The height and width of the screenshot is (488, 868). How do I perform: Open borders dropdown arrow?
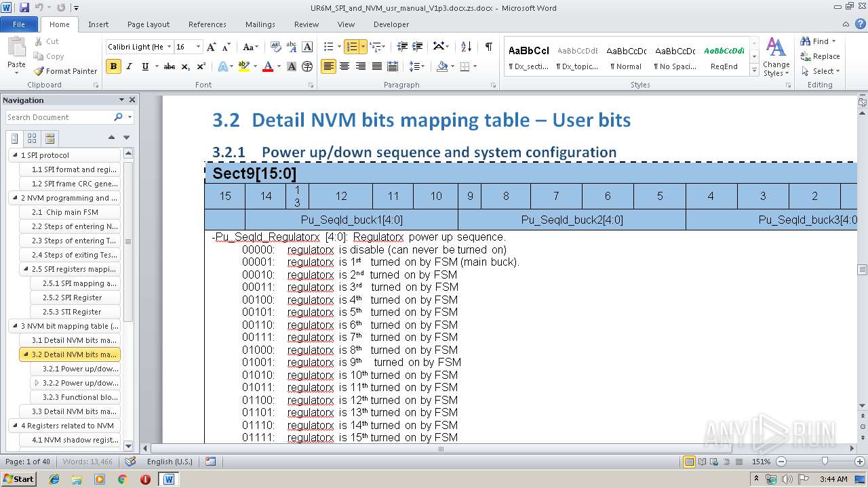[x=475, y=66]
